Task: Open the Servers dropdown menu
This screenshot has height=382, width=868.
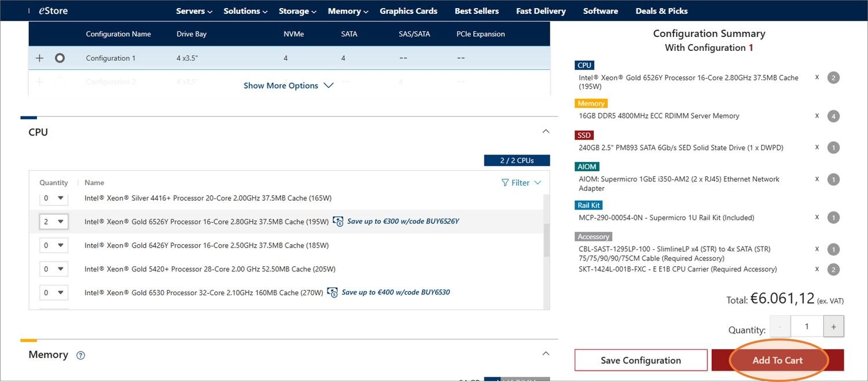Action: pos(194,11)
